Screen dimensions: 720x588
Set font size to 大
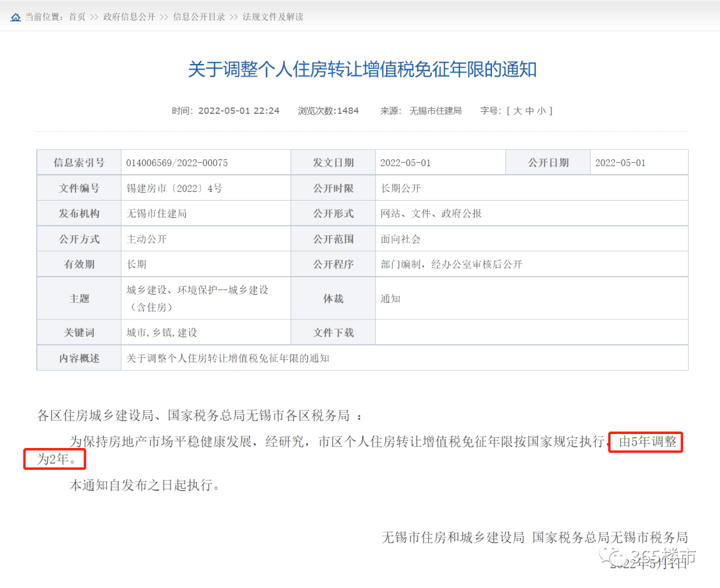click(517, 111)
